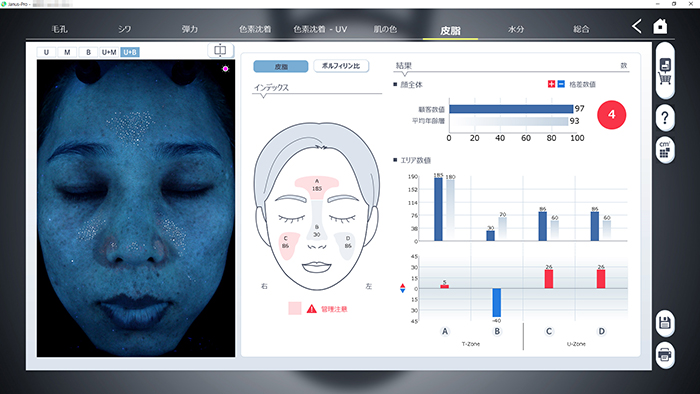Open the 水分 tab
This screenshot has width=700, height=394.
pos(516,29)
